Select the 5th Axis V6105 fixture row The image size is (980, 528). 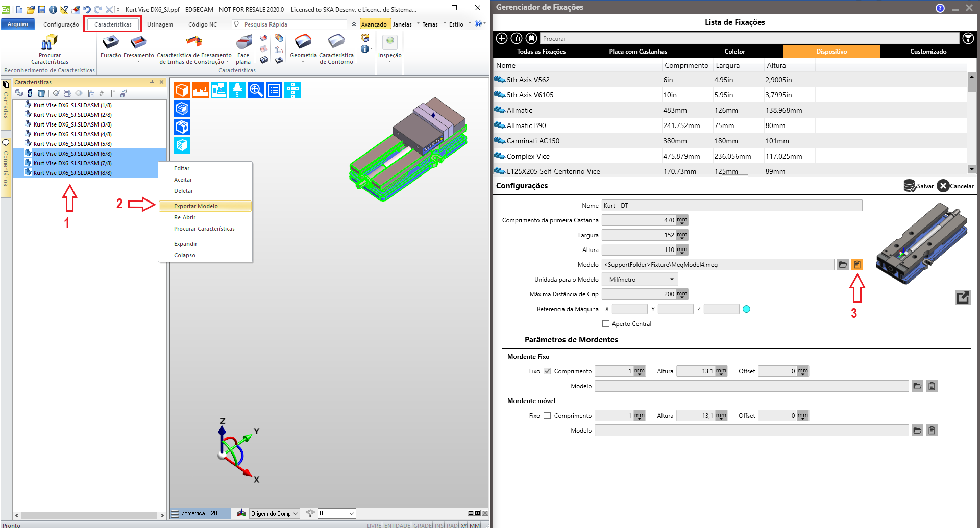click(x=730, y=95)
